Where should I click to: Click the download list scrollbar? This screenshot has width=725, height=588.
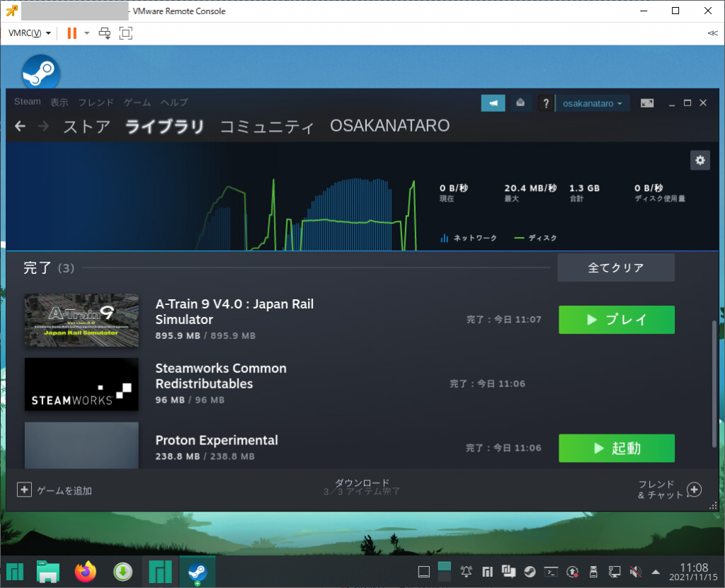[714, 384]
